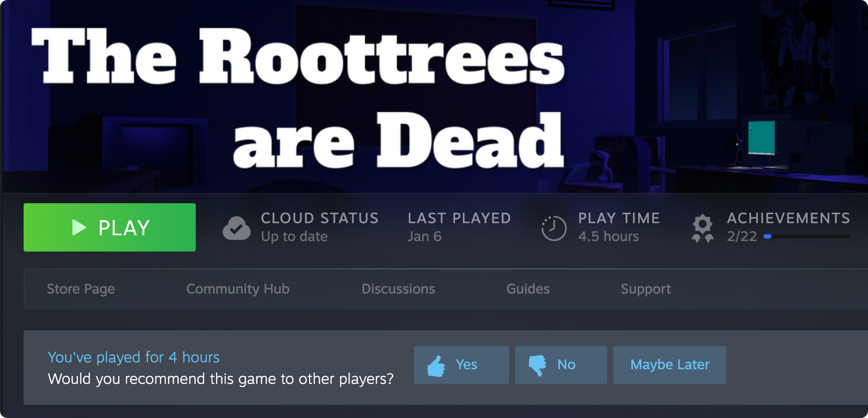868x418 pixels.
Task: View the Guides tab
Action: [528, 289]
